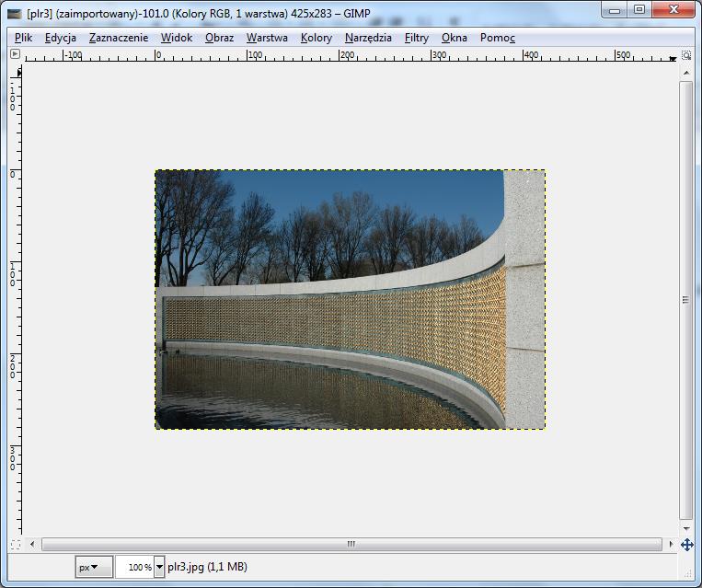The height and width of the screenshot is (588, 702).
Task: Open the Widok menu
Action: click(177, 38)
